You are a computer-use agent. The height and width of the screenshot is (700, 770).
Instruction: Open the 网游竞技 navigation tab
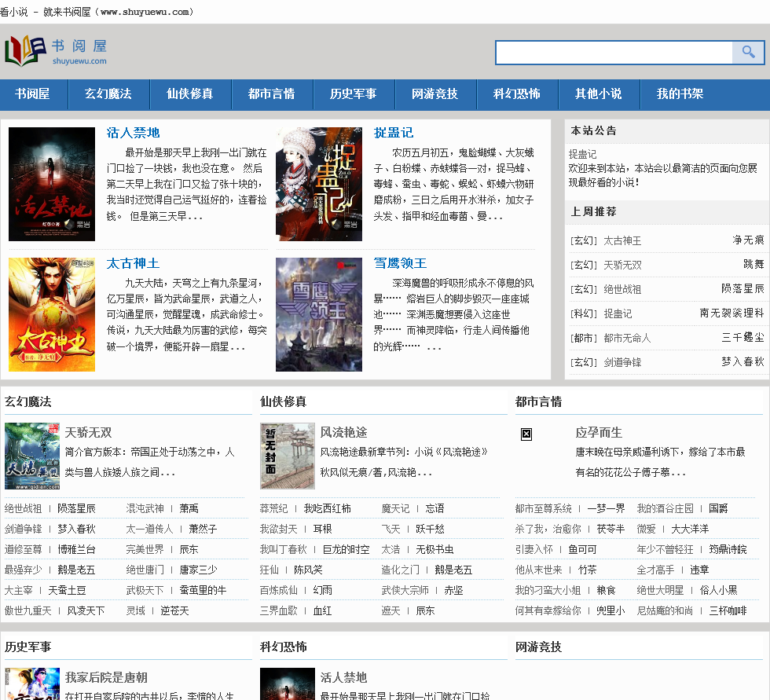[x=435, y=93]
